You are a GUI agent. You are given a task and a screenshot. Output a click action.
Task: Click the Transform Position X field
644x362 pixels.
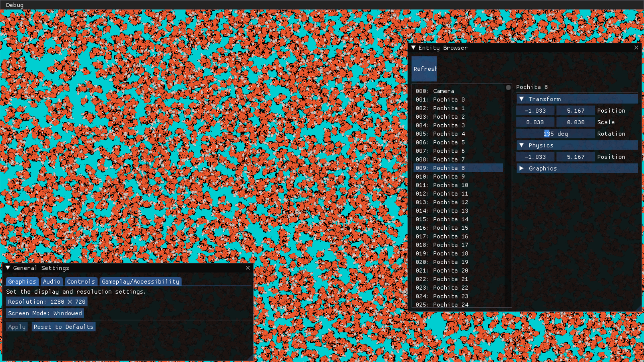[x=535, y=111]
